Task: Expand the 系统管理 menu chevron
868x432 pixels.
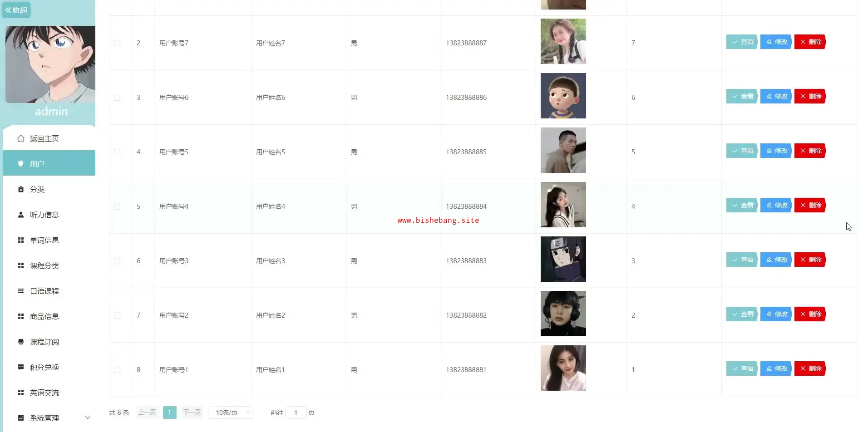Action: 88,418
